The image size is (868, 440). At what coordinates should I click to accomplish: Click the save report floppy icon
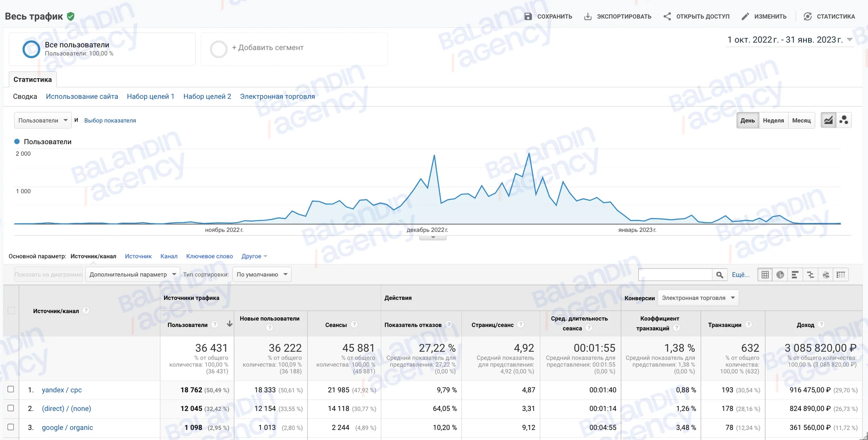pyautogui.click(x=528, y=17)
